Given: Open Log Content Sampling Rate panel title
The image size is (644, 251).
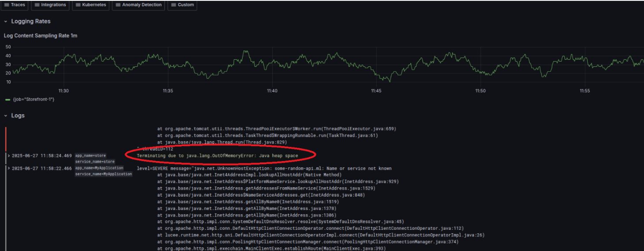Looking at the screenshot, I should coord(40,35).
